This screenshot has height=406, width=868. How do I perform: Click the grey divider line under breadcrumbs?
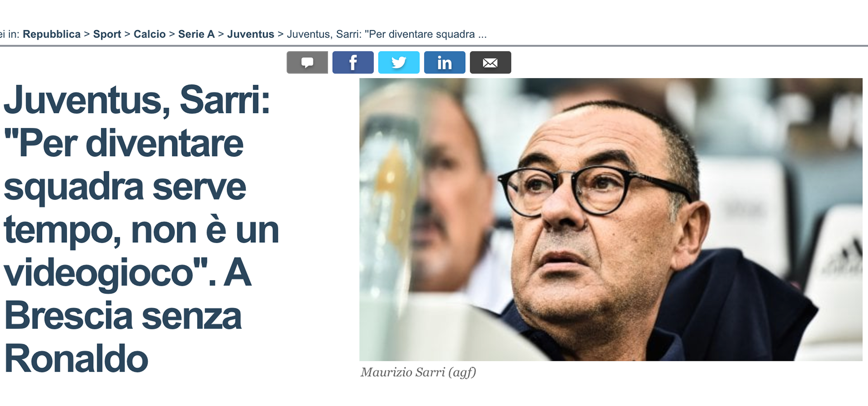pos(434,46)
